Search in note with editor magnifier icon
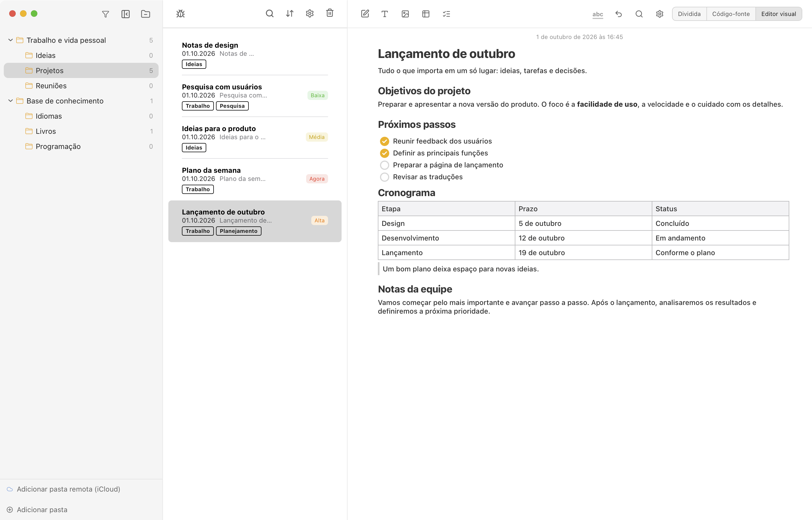 639,14
